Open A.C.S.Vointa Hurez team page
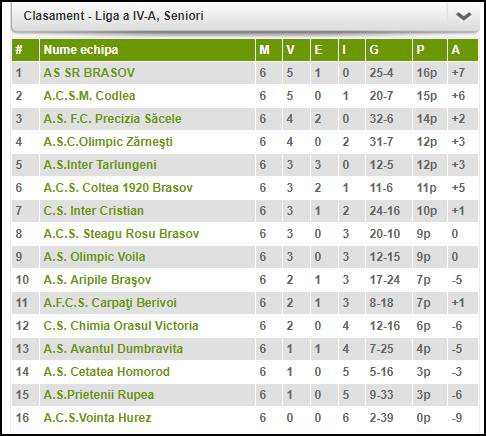This screenshot has width=486, height=436. [x=97, y=418]
